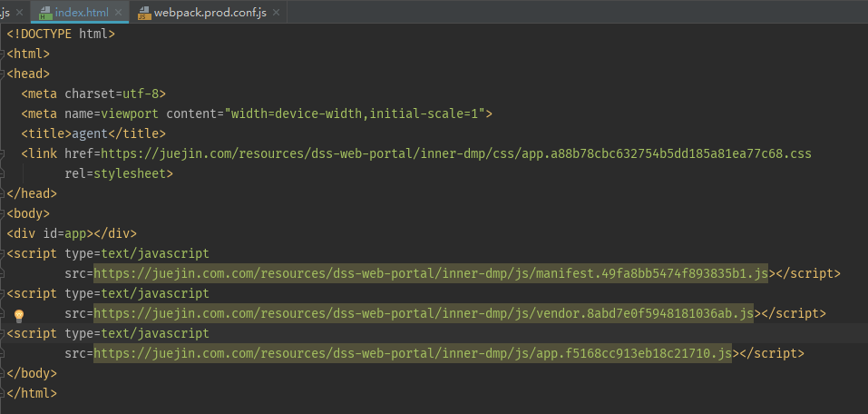Click the opening <head> tag text

pyautogui.click(x=28, y=74)
